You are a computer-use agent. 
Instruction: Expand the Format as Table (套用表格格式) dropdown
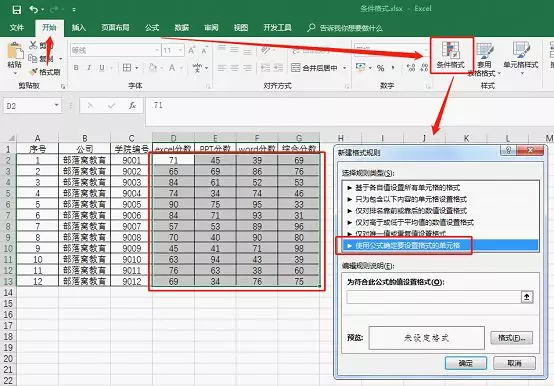pyautogui.click(x=499, y=73)
